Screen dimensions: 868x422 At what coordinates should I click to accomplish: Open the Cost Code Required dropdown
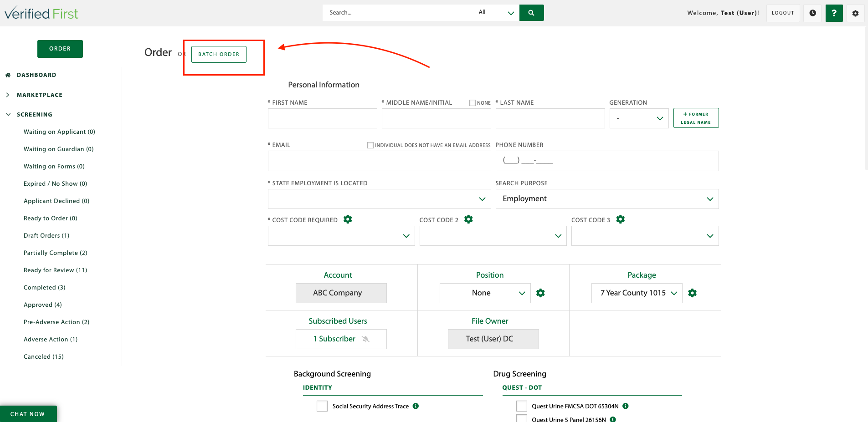point(341,236)
